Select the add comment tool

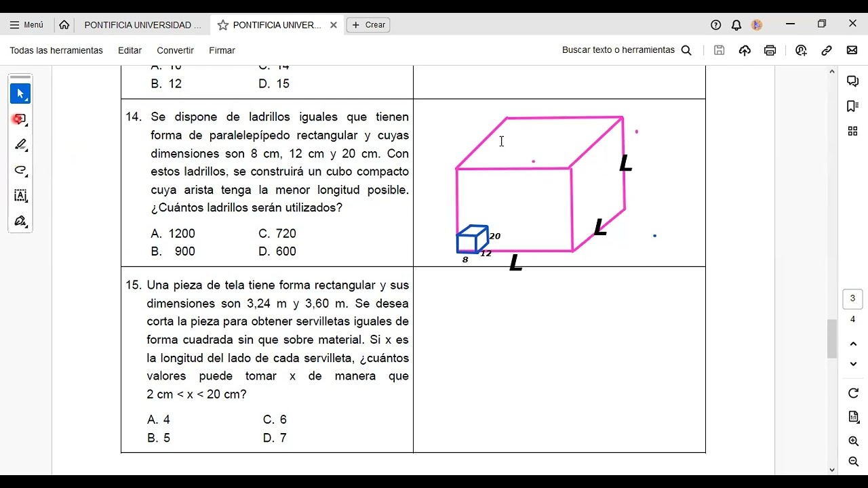(20, 119)
